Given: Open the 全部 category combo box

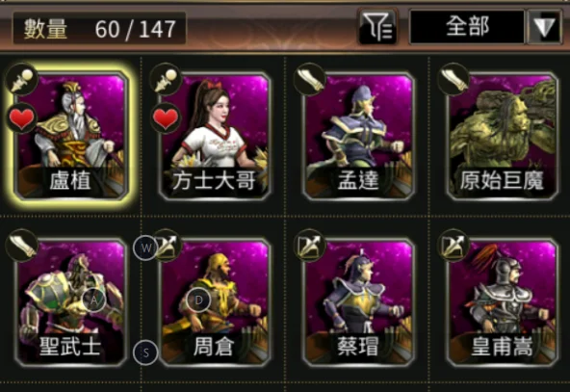Looking at the screenshot, I should pos(467,27).
